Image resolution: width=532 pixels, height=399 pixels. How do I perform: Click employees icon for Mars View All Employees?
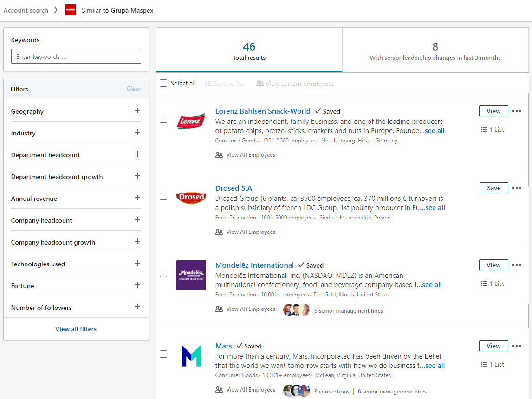coord(219,390)
